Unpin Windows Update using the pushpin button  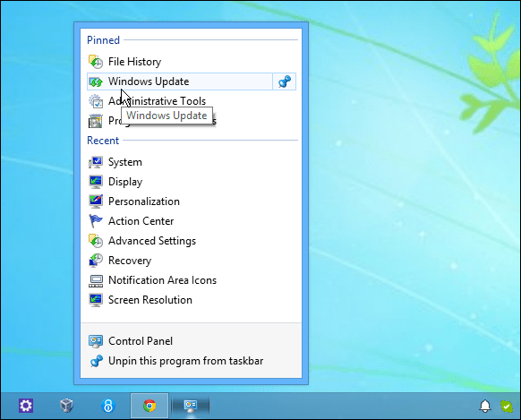click(x=285, y=81)
